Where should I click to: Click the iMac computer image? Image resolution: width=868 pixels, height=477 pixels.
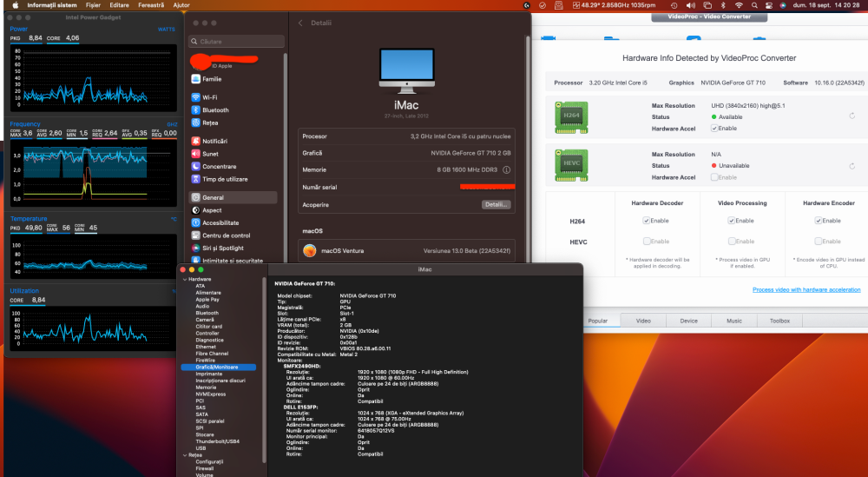[406, 71]
